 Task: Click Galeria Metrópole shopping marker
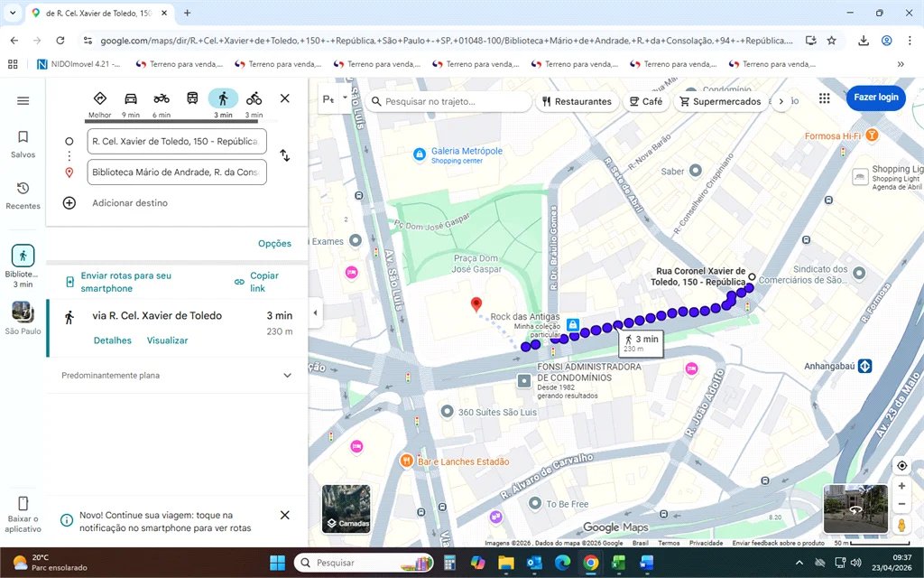click(419, 154)
